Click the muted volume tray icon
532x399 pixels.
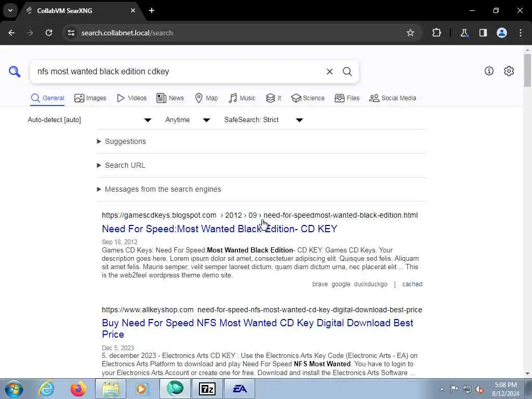click(x=480, y=389)
